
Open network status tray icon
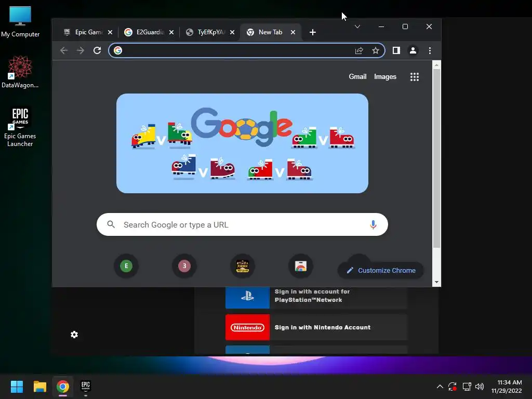point(467,387)
